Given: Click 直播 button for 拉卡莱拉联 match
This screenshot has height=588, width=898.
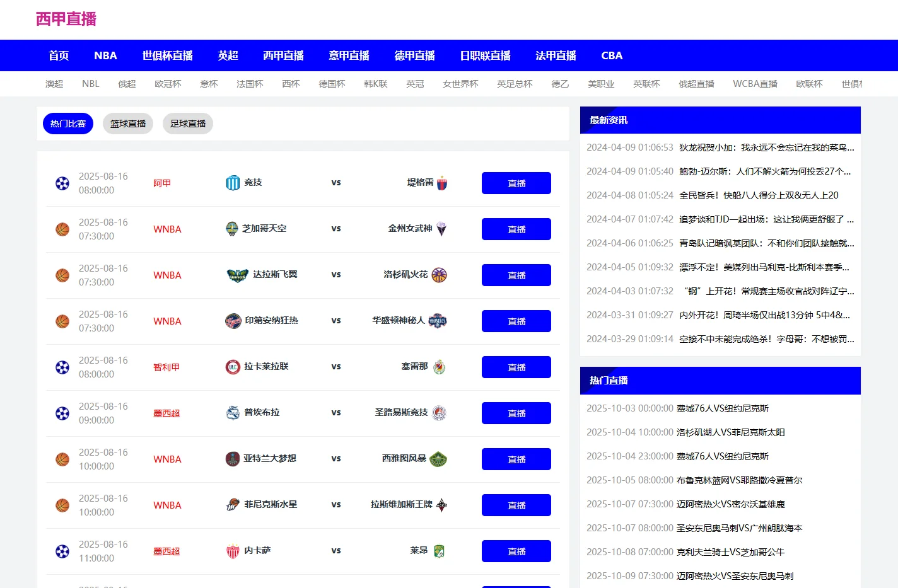Looking at the screenshot, I should (x=516, y=367).
